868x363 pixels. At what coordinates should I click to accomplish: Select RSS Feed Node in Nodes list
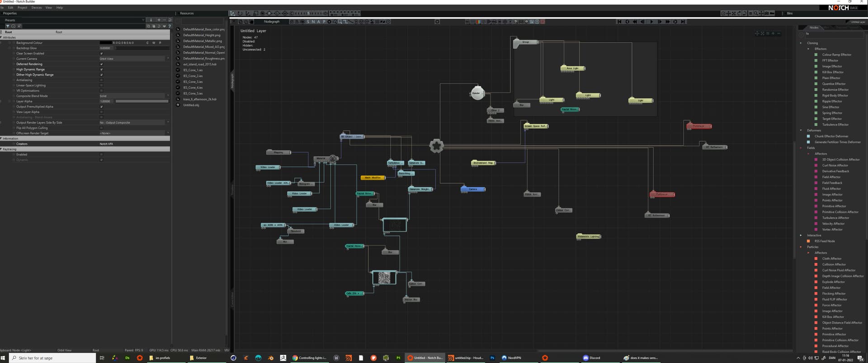point(825,241)
